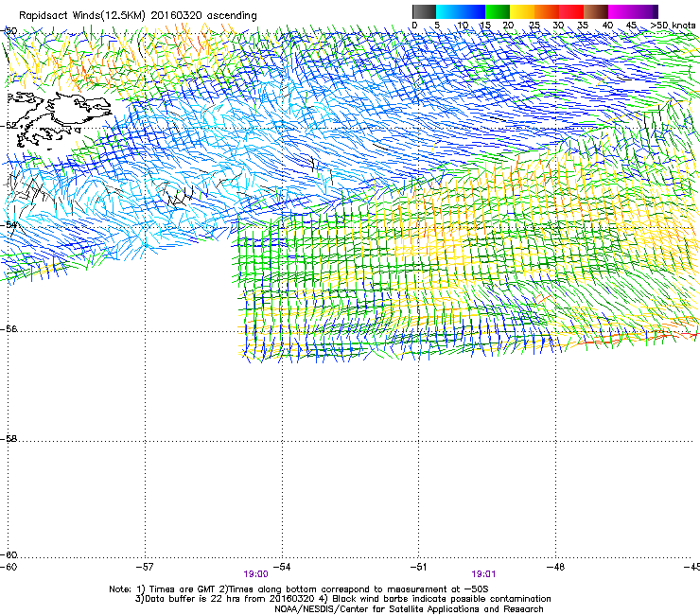The height and width of the screenshot is (615, 700).
Task: Click the '40' tick label in the legend
Action: pyautogui.click(x=607, y=26)
